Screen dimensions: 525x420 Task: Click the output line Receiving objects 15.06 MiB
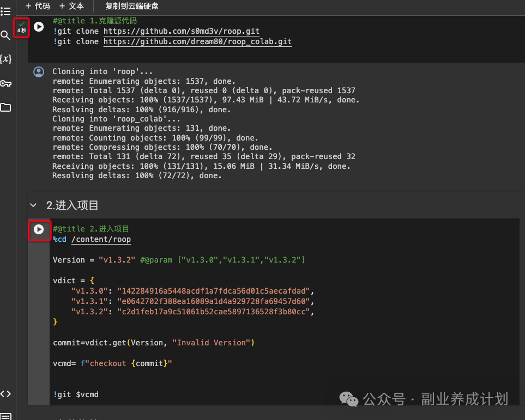pyautogui.click(x=201, y=166)
